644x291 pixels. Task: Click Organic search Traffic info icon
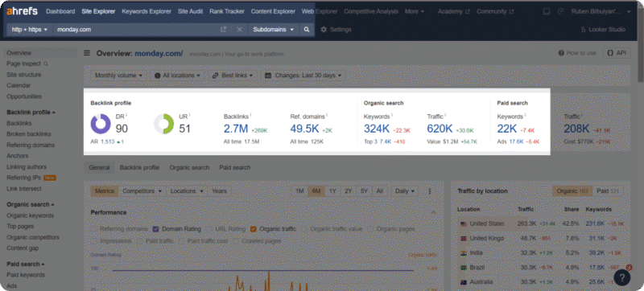(x=445, y=115)
